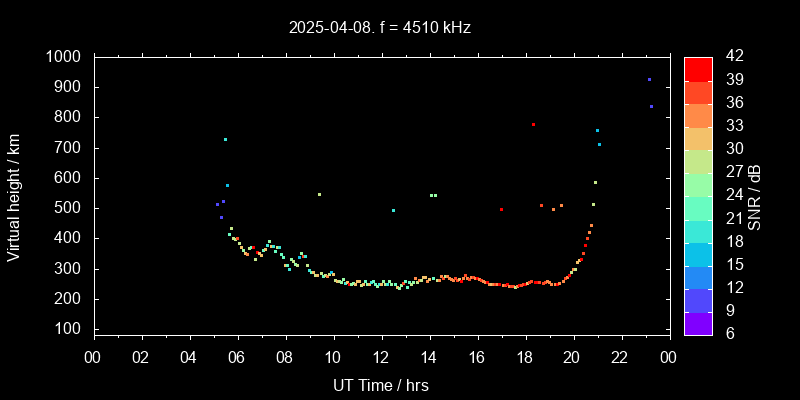Select the 12 hour tick on time axis
This screenshot has height=400, width=800.
click(381, 356)
